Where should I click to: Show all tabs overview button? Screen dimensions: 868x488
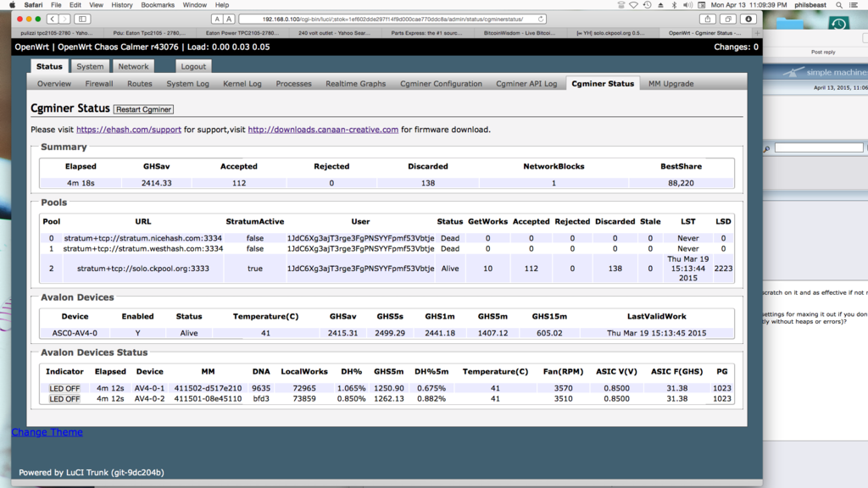(728, 19)
